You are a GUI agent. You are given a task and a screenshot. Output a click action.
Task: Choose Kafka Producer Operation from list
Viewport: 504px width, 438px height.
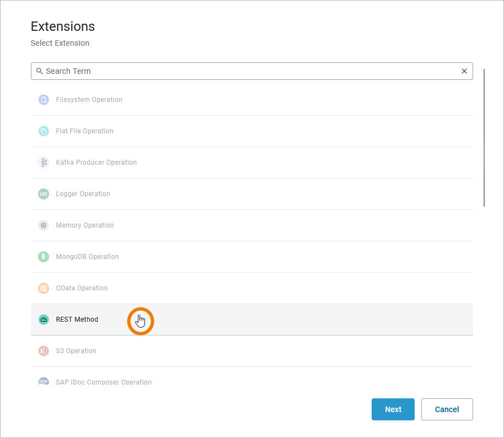point(96,163)
